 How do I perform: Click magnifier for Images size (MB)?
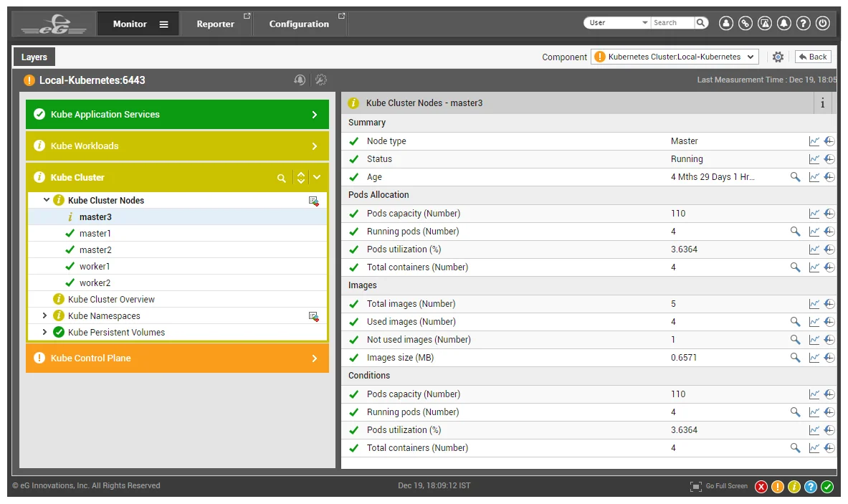[x=795, y=358]
